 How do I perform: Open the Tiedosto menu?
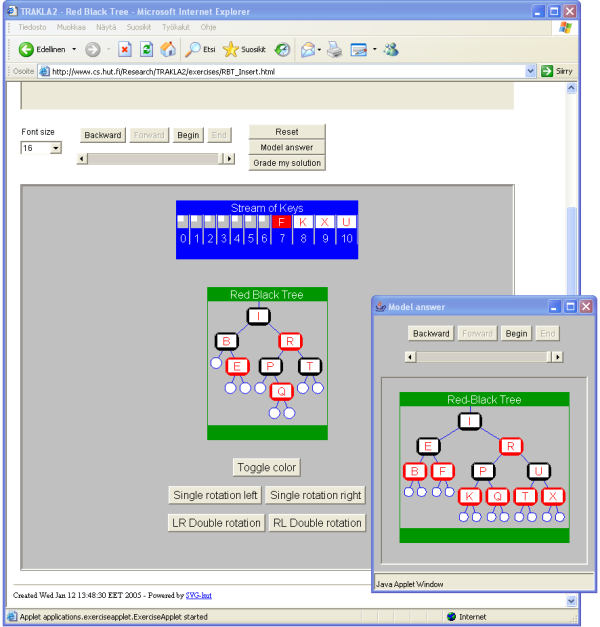click(32, 27)
